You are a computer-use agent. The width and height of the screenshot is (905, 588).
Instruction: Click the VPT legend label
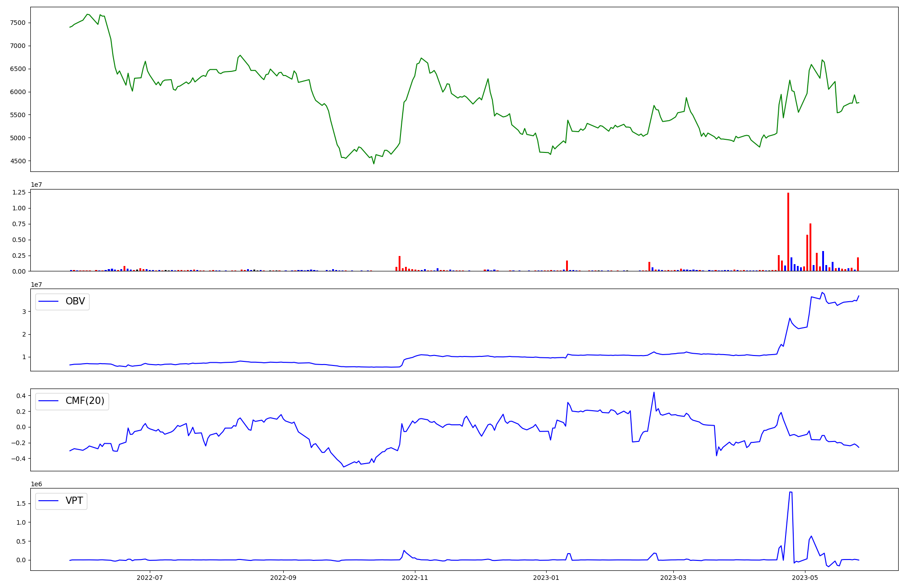74,501
